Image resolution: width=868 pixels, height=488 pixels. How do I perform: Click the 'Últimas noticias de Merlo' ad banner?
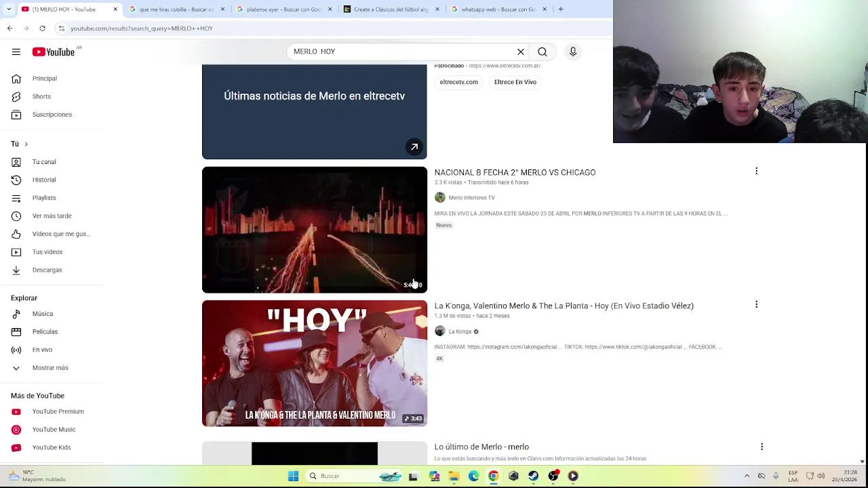pos(315,112)
